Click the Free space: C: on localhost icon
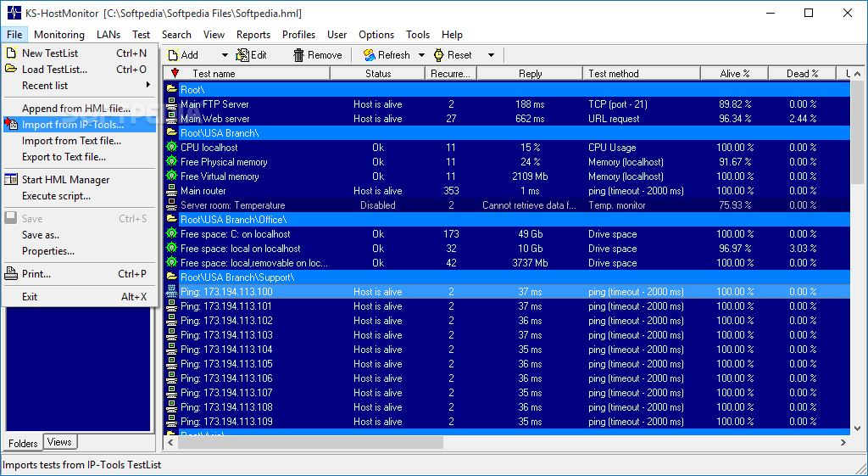868x476 pixels. (171, 234)
